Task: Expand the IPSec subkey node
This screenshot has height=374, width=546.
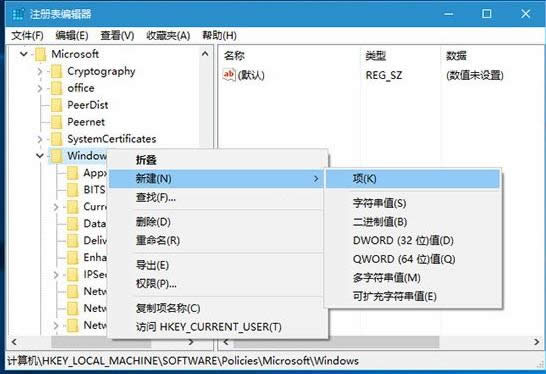Action: pyautogui.click(x=56, y=275)
